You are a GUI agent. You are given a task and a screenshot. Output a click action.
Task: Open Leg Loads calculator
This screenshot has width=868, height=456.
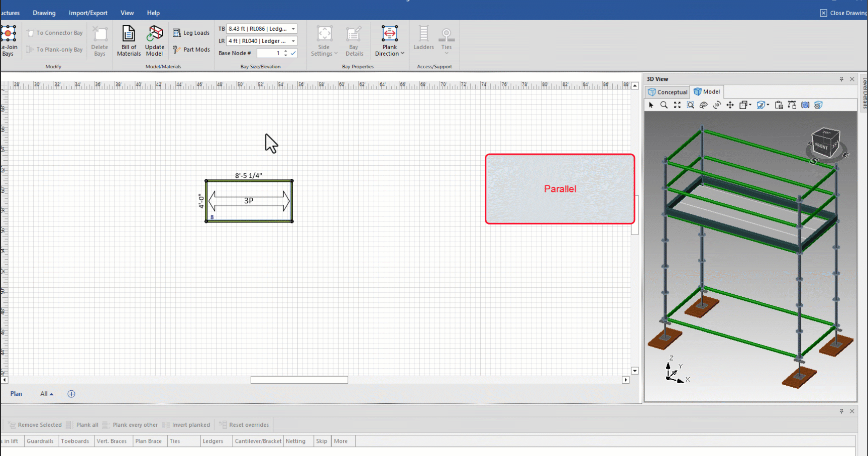[x=191, y=33]
